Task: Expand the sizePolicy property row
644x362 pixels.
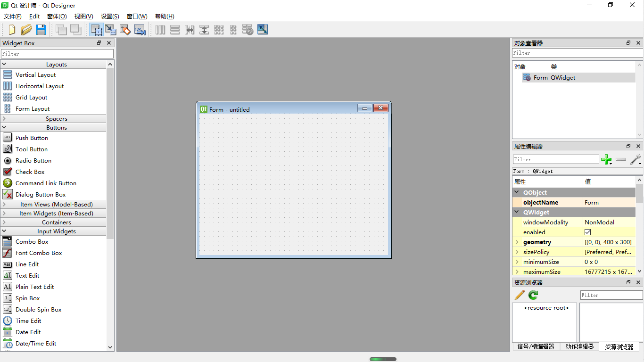Action: click(517, 252)
